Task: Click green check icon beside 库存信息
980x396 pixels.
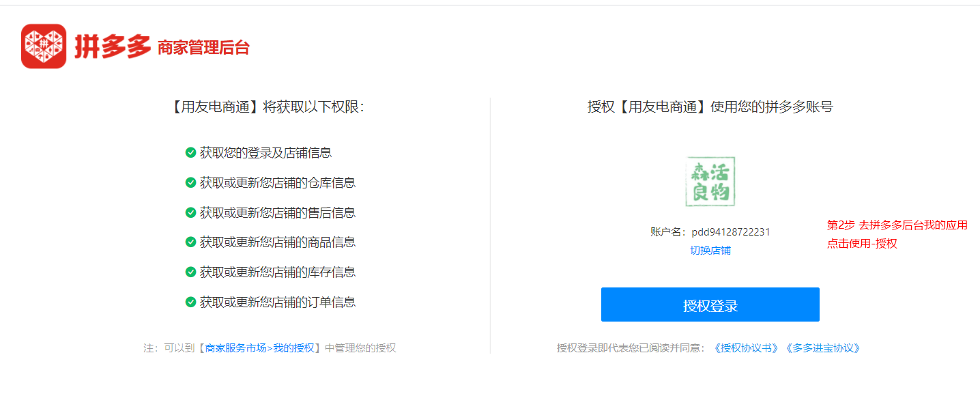Action: click(x=191, y=272)
